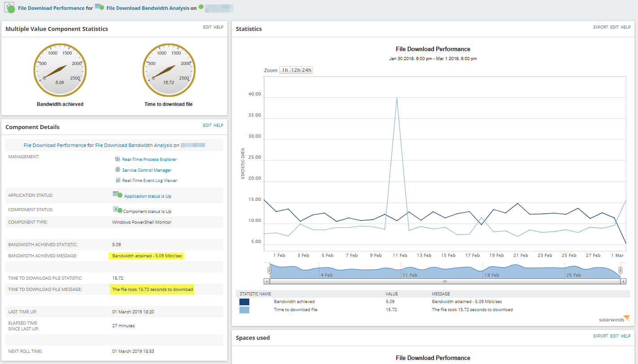This screenshot has width=638, height=364.
Task: Click the Bandwidth achieved gauge
Action: point(60,69)
